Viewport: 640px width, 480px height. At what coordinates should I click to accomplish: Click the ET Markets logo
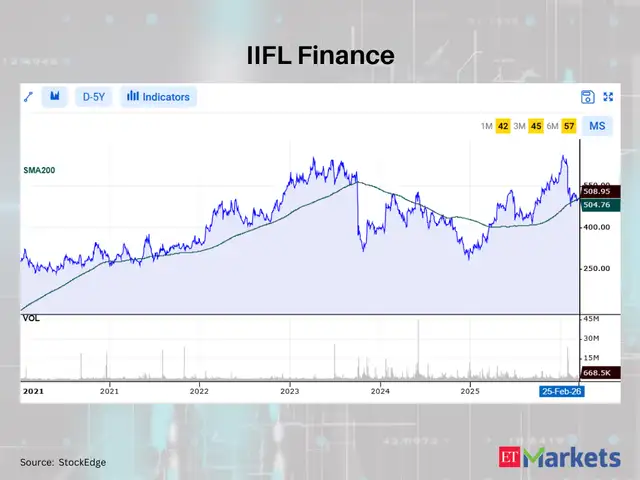559,457
